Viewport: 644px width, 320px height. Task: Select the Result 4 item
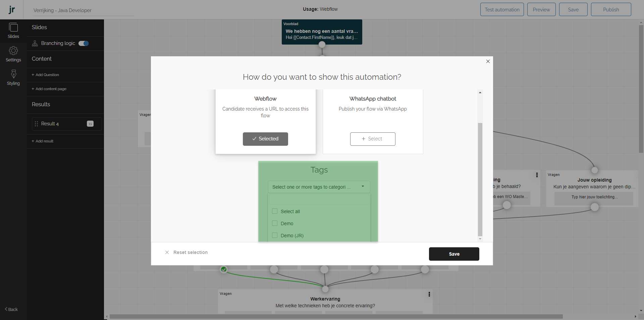(x=67, y=124)
